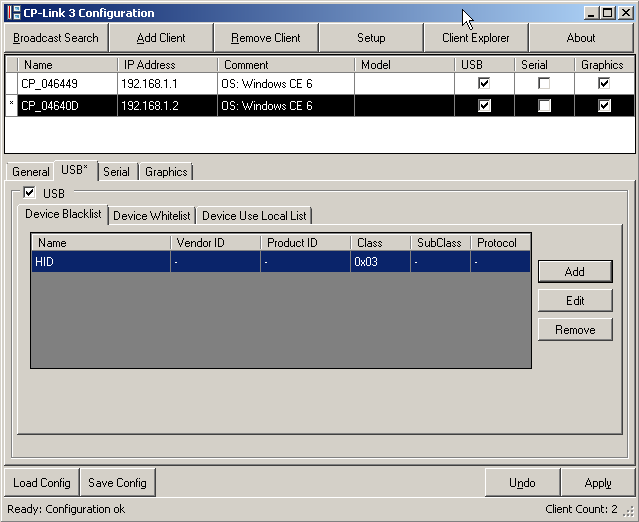Disable the USB checkbox in USB tab
The width and height of the screenshot is (639, 522).
pos(29,193)
